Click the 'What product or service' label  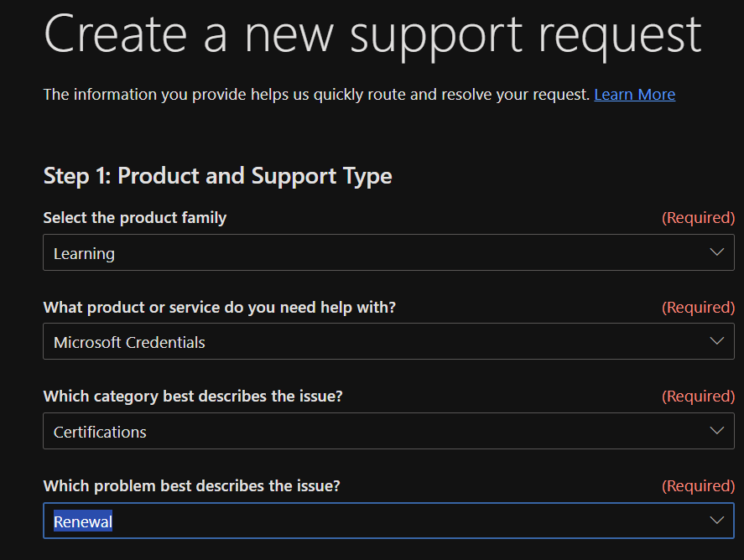pyautogui.click(x=219, y=308)
